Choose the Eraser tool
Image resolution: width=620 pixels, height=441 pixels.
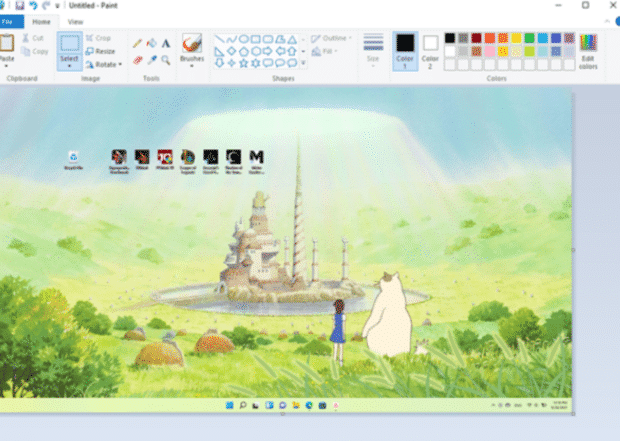pyautogui.click(x=137, y=60)
